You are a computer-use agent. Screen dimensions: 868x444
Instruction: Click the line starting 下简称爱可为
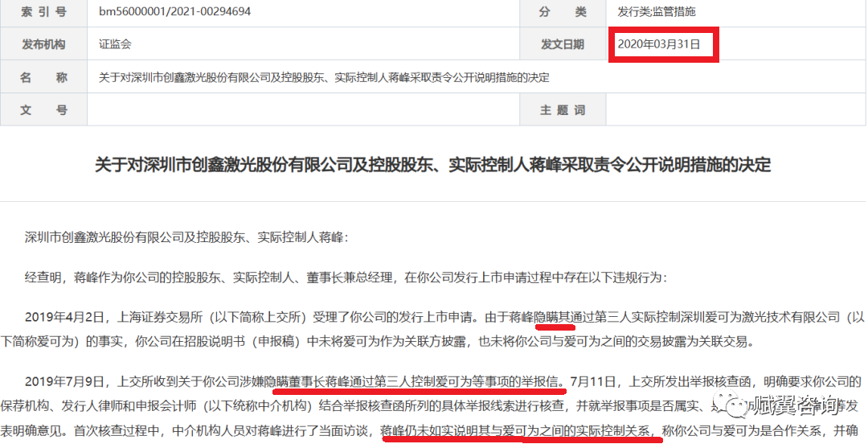(378, 342)
